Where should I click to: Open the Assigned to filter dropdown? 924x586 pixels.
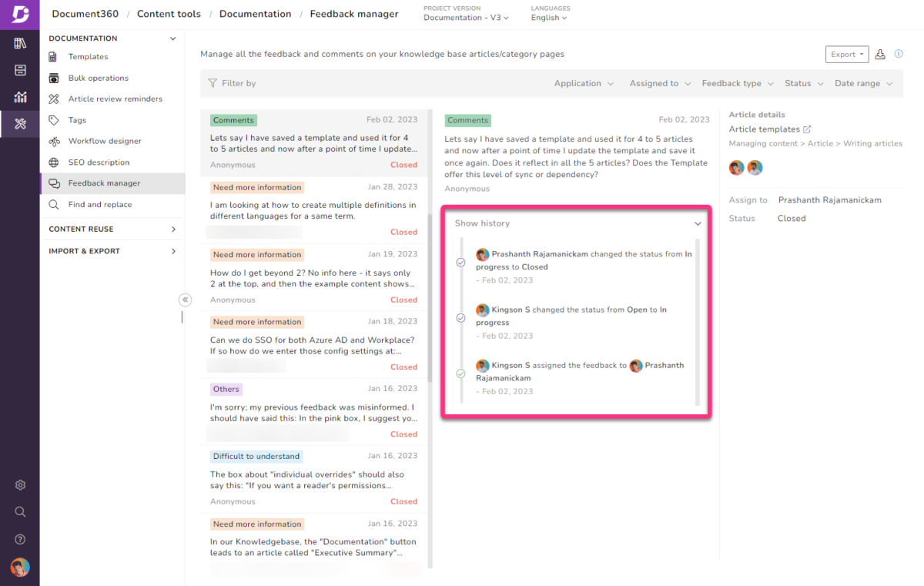pos(659,83)
